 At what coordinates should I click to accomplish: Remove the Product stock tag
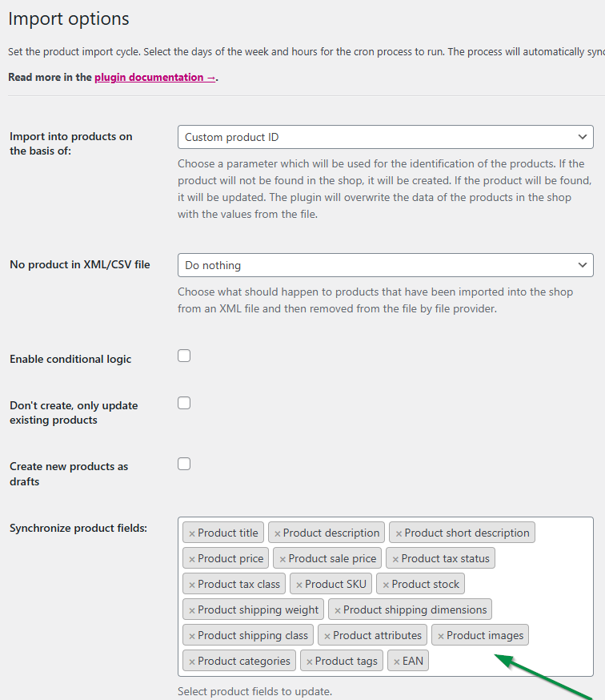[x=386, y=585]
